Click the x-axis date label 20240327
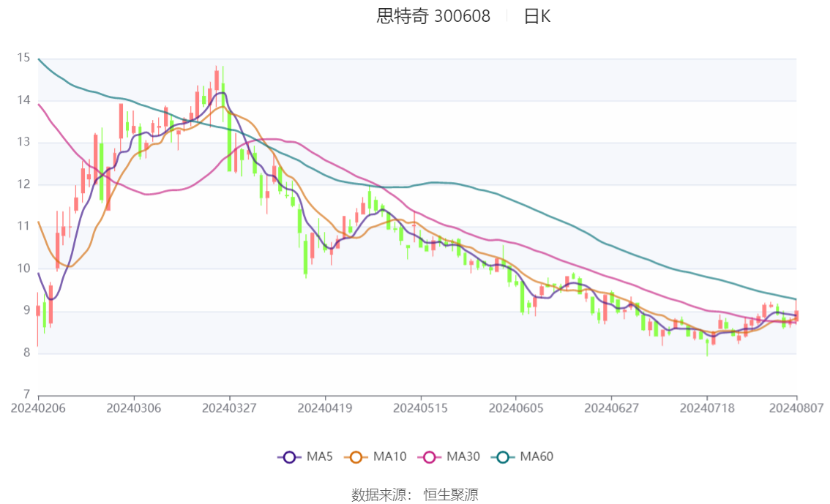The image size is (830, 504). click(x=229, y=408)
